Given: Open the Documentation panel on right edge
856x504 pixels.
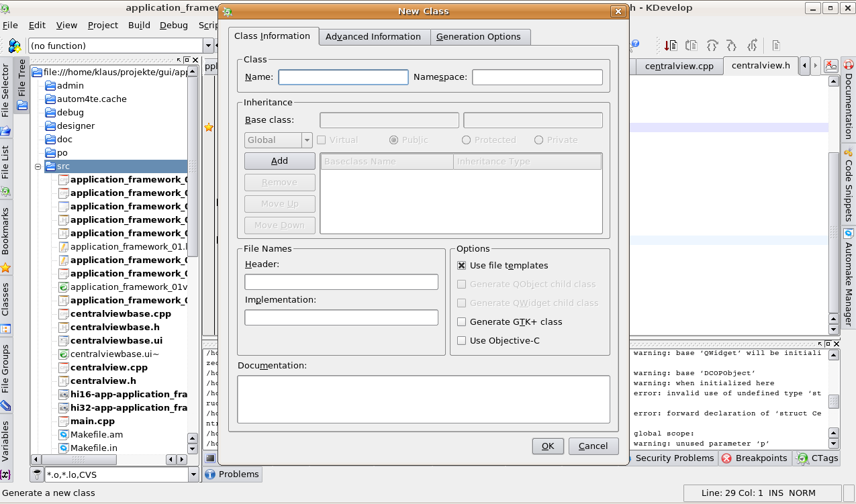Looking at the screenshot, I should 849,99.
